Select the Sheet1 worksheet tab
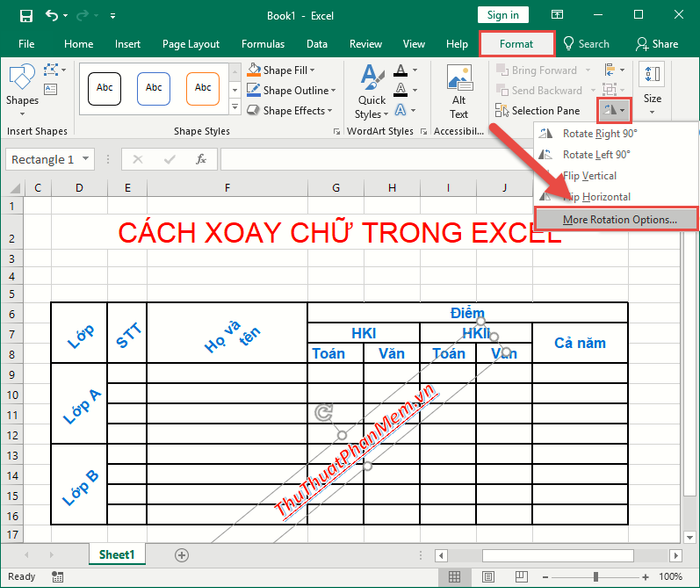This screenshot has height=588, width=700. pos(116,554)
